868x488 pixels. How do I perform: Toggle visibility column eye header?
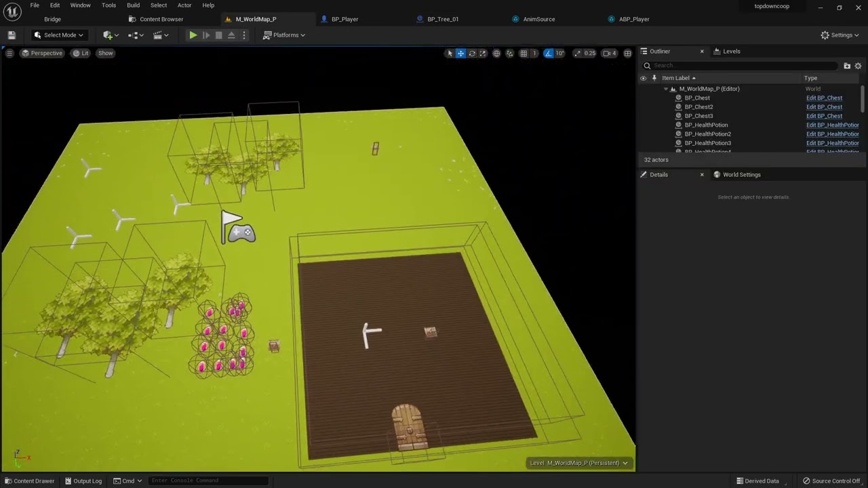pos(644,78)
